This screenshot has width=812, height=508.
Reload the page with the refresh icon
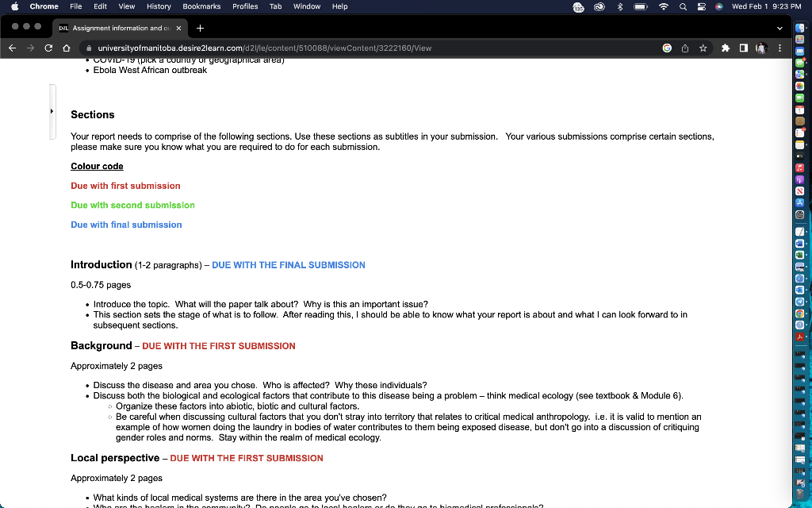coord(48,48)
